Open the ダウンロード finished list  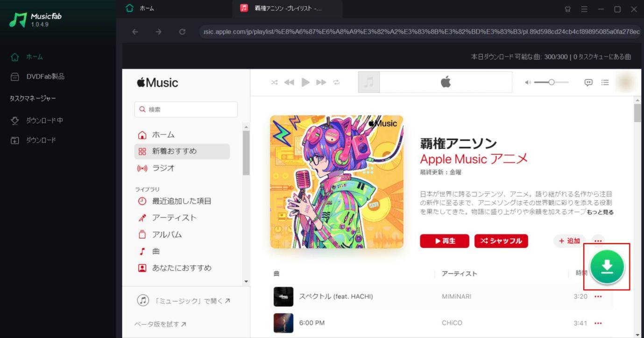pyautogui.click(x=34, y=140)
